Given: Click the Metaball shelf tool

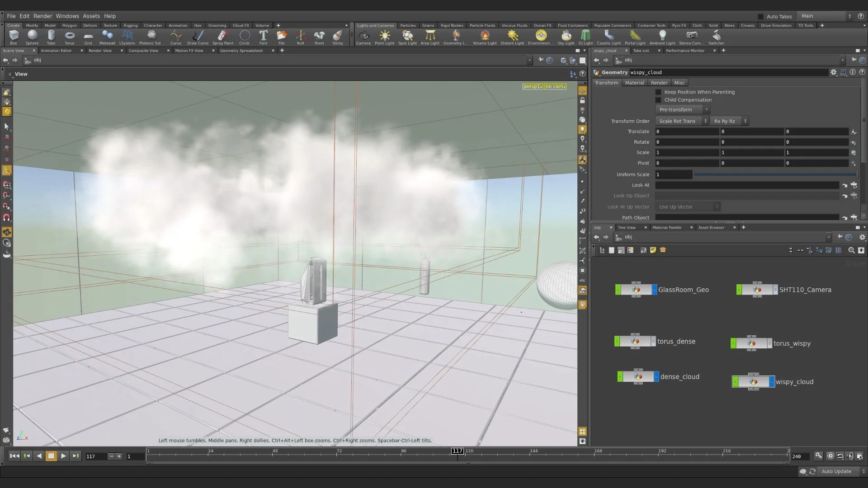Looking at the screenshot, I should coord(107,37).
